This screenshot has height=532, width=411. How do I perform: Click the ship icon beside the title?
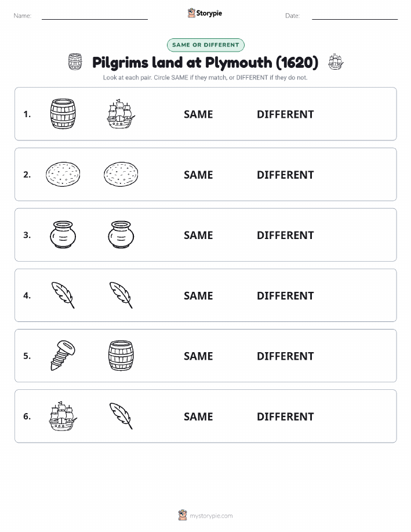pos(336,61)
